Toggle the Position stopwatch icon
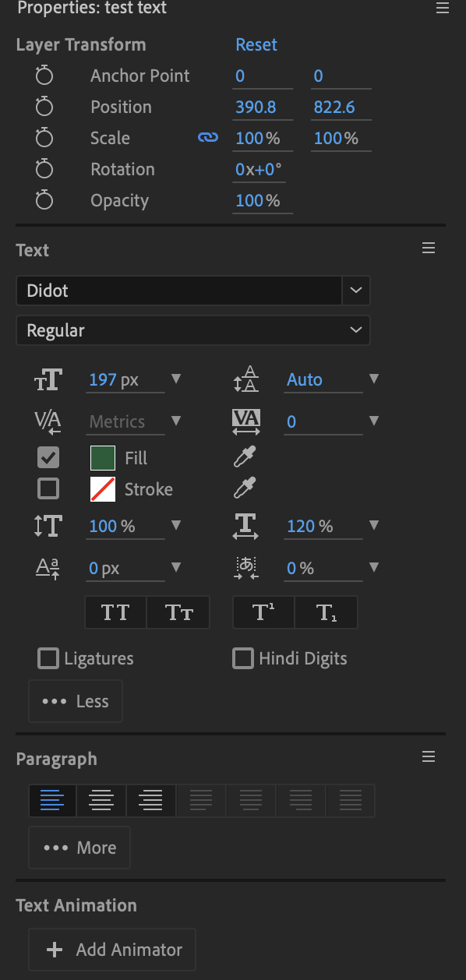 click(44, 107)
